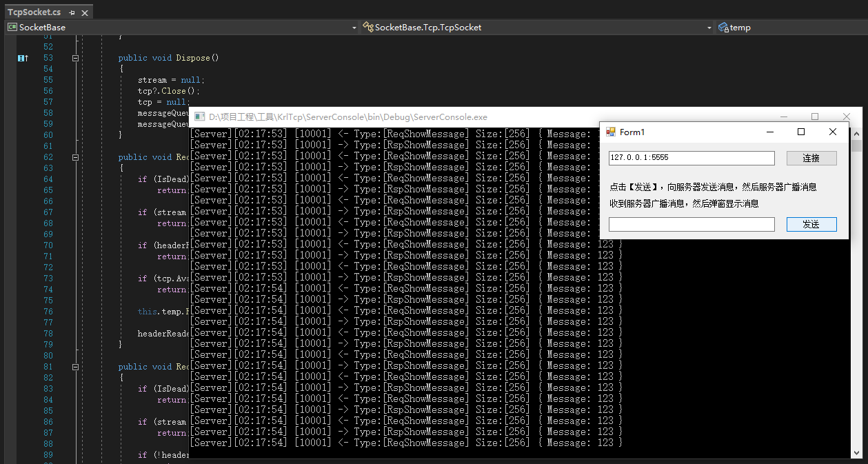This screenshot has width=868, height=464.
Task: Open the SocketBase project dropdown
Action: pyautogui.click(x=182, y=28)
